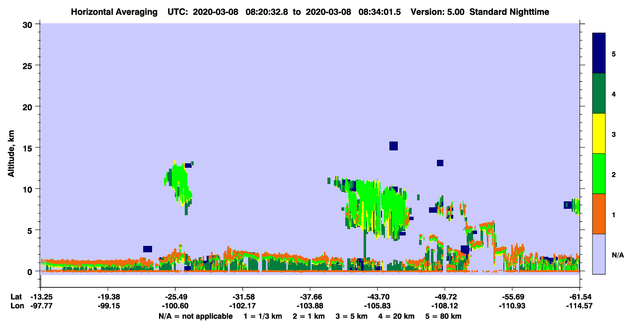This screenshot has width=644, height=330.
Task: Click the longitude value '-105.83'
Action: (x=377, y=306)
